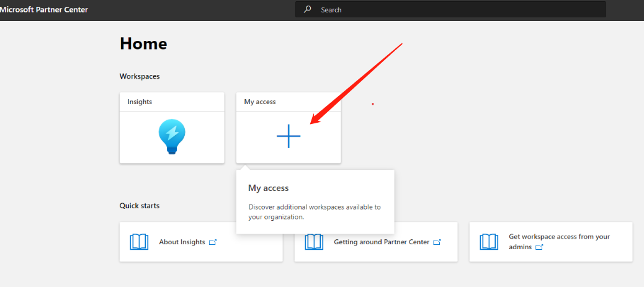644x287 pixels.
Task: Click book icon beside Get workspace access
Action: 489,242
